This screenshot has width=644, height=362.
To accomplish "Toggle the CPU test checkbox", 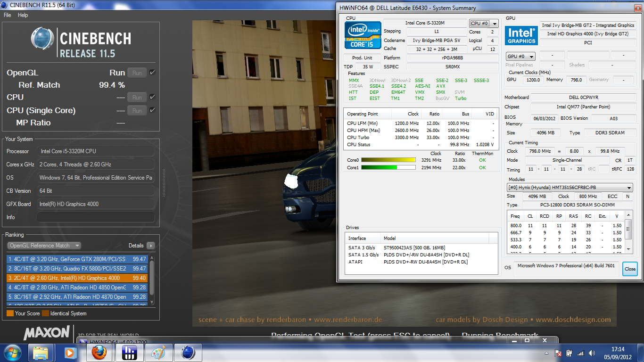I will pyautogui.click(x=152, y=97).
